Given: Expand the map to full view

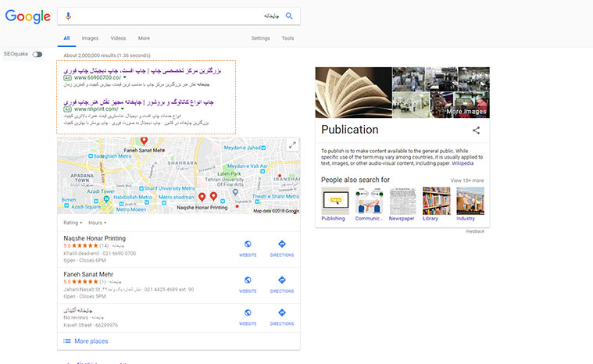Looking at the screenshot, I should 292,145.
